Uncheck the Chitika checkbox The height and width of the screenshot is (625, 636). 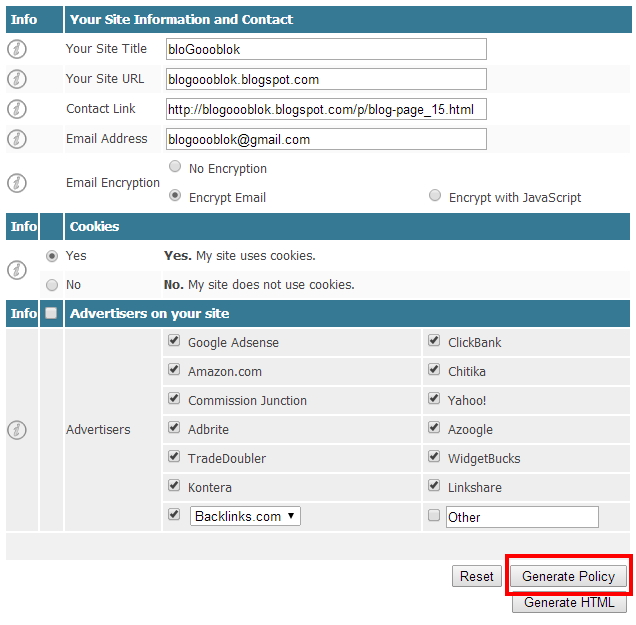pyautogui.click(x=434, y=369)
